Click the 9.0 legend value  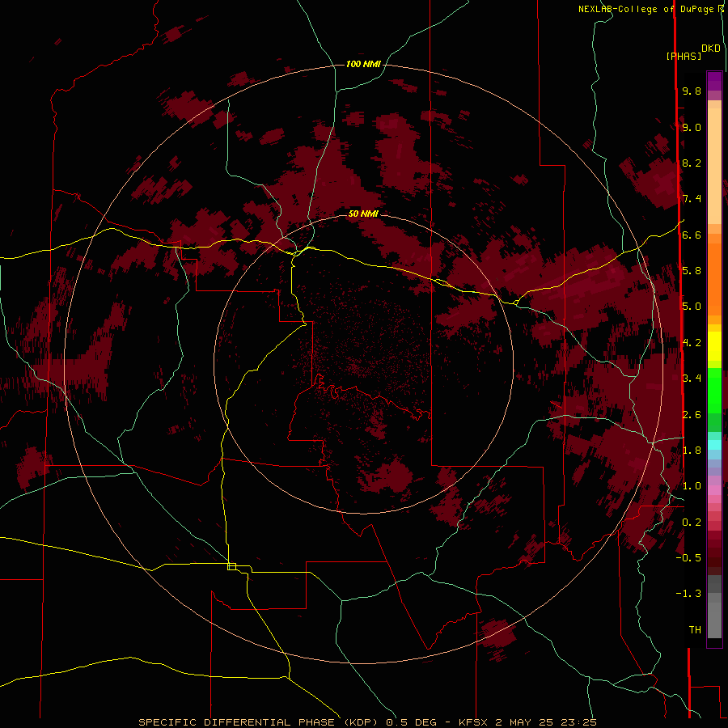692,127
